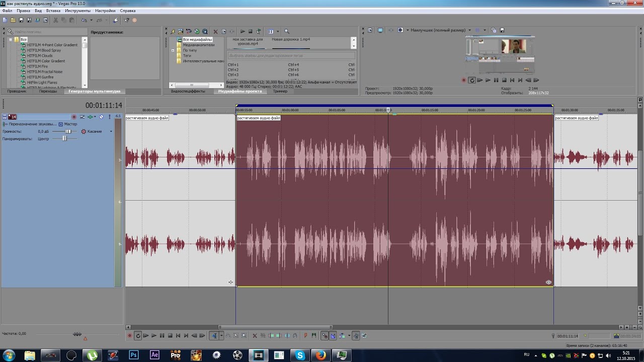Click the timeline Record button

[x=130, y=336]
